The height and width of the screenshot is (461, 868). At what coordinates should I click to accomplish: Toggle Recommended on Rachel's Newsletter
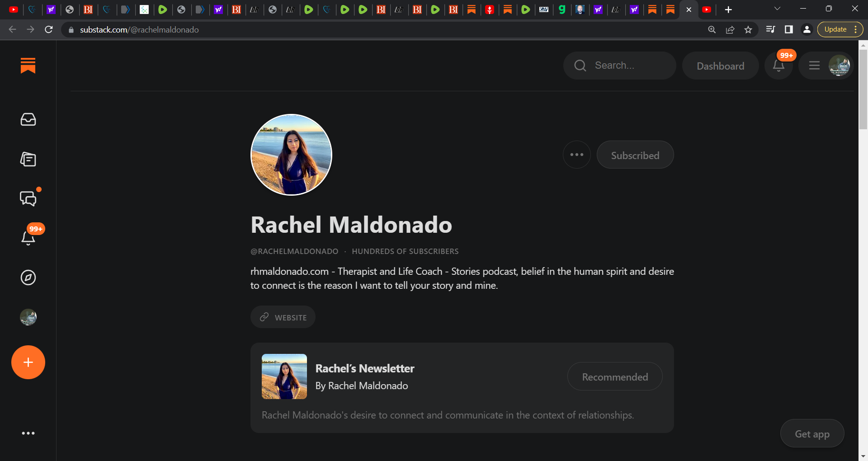point(614,376)
